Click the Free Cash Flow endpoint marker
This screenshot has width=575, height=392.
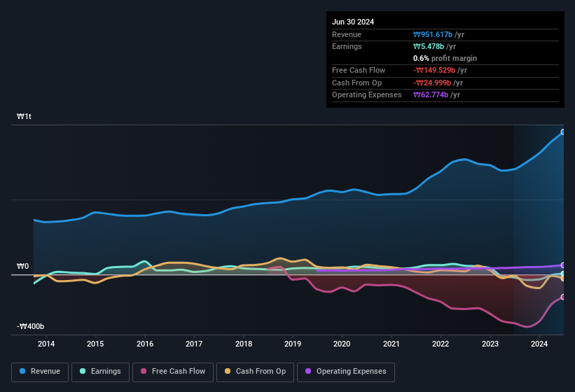(x=563, y=297)
